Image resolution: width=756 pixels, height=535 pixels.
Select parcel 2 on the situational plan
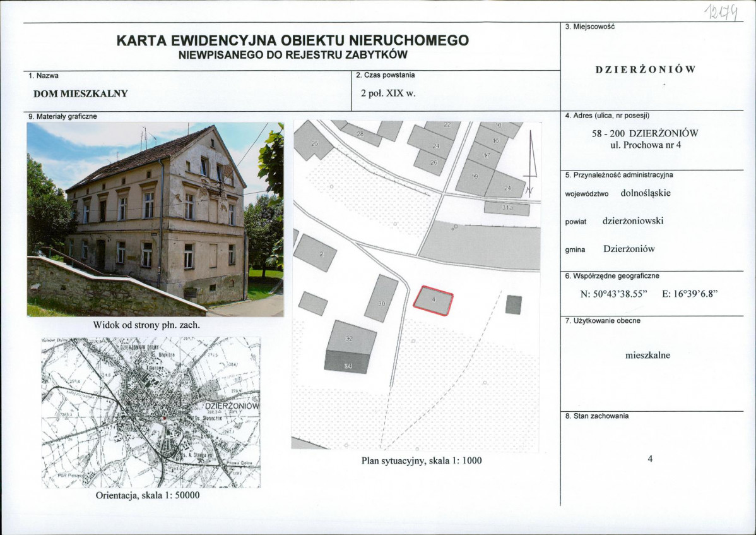tap(322, 253)
